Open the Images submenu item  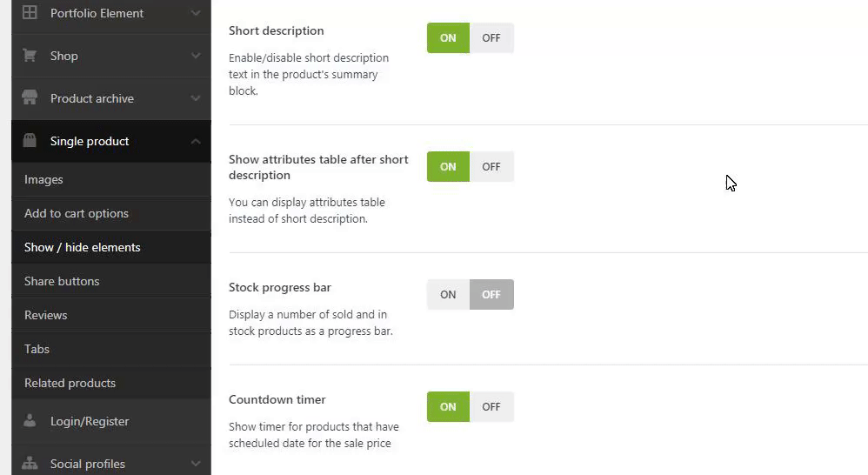coord(43,179)
